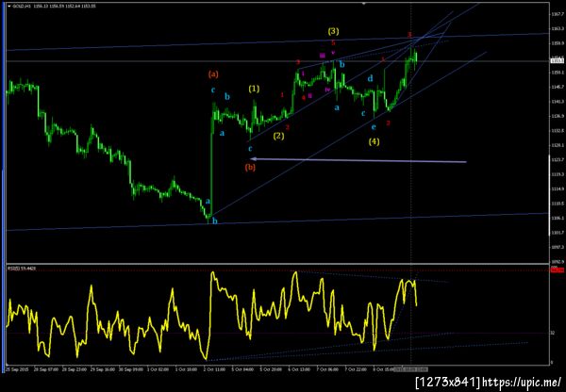Click the 1097.3 price axis label
Image resolution: width=566 pixels, height=392 pixels.
pos(557,248)
